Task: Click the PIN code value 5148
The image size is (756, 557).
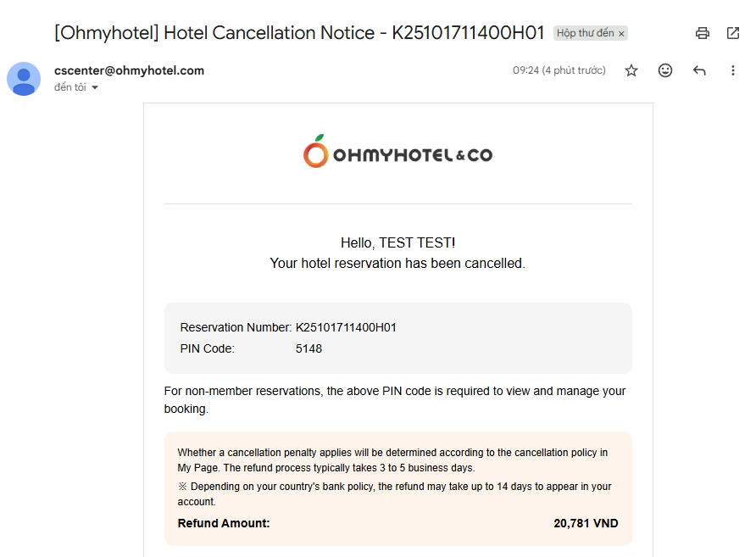Action: point(309,348)
